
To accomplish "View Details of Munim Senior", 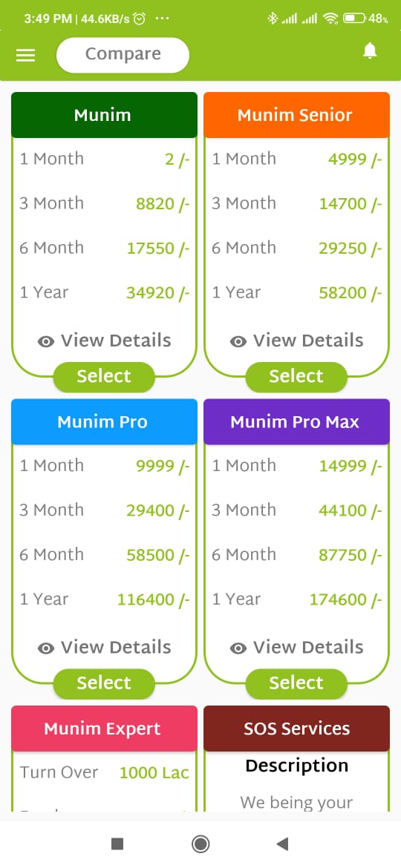I will click(297, 341).
